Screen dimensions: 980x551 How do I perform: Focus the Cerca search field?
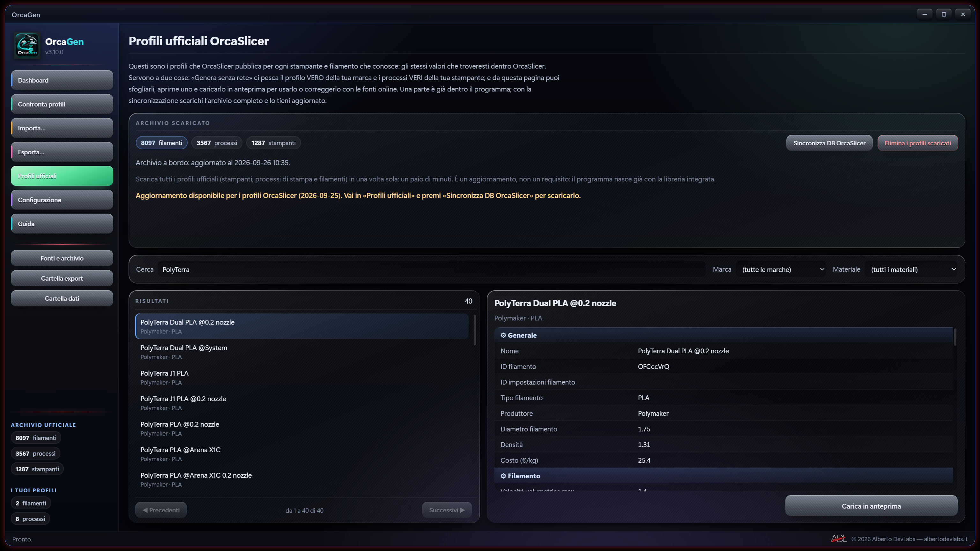(431, 270)
